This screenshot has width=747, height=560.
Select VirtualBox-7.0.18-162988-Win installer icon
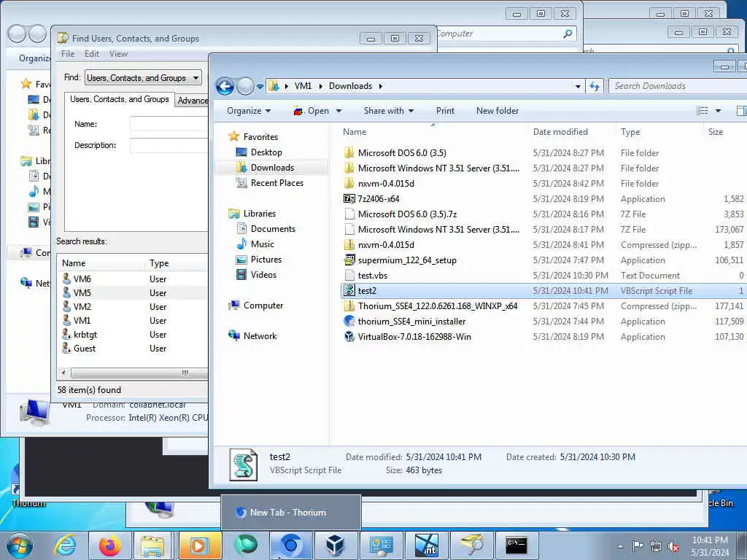(349, 337)
